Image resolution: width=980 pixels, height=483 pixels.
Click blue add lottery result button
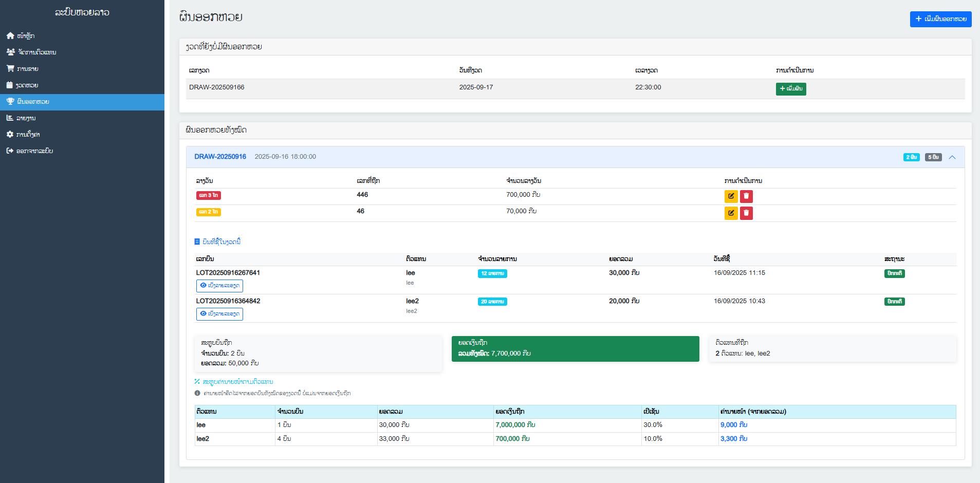[x=940, y=19]
